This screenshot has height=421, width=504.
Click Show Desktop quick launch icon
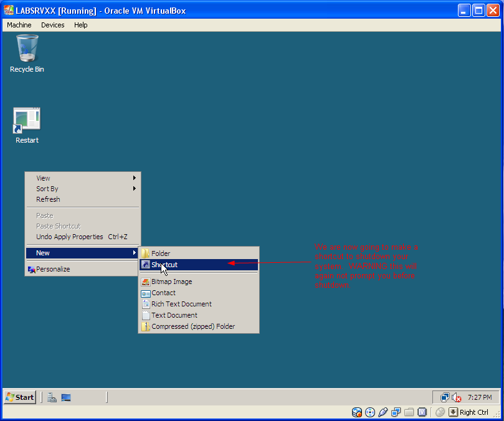[x=66, y=397]
